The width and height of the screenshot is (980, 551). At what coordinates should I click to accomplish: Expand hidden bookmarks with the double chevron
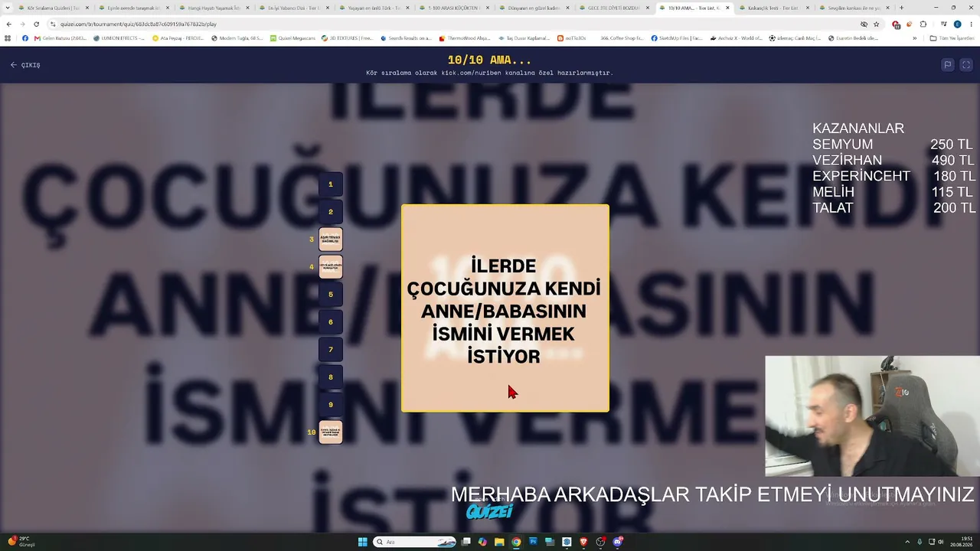click(x=914, y=37)
